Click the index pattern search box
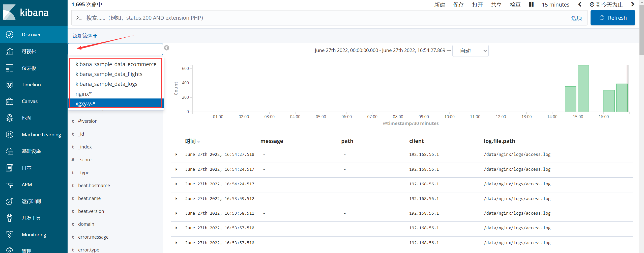Image resolution: width=644 pixels, height=253 pixels. click(115, 49)
